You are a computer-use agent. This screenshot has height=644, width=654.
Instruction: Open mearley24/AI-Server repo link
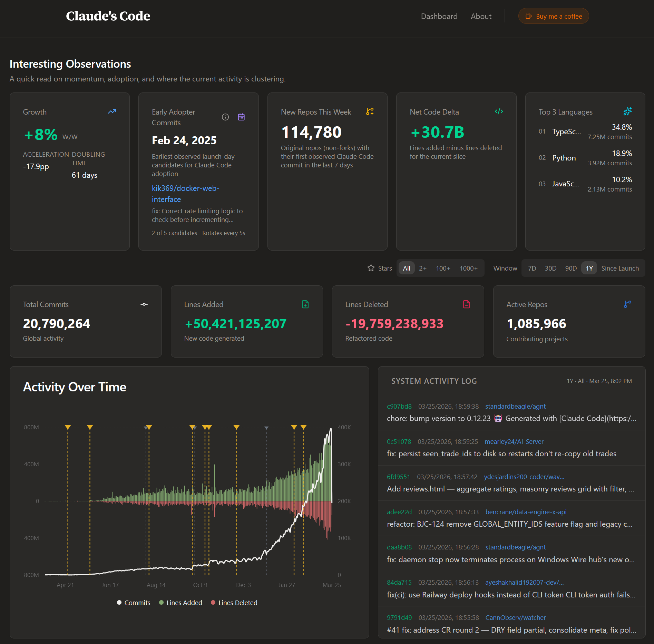(514, 441)
